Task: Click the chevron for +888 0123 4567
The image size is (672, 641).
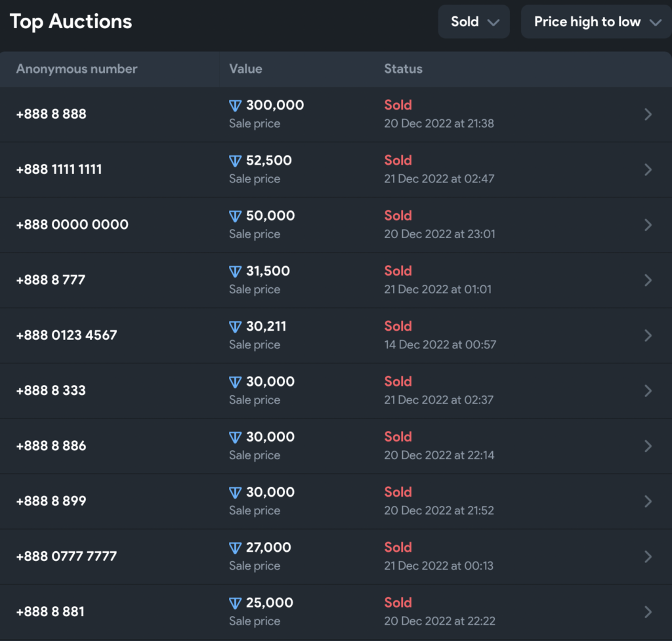Action: [x=648, y=335]
